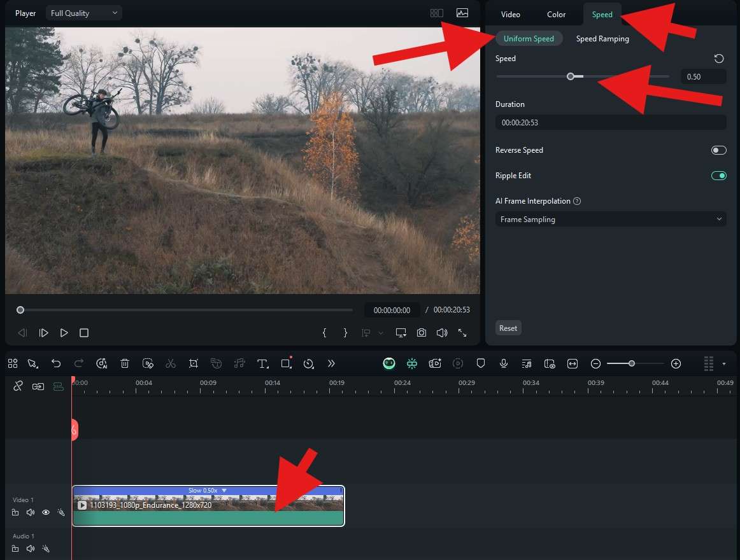Open the speed clock tool in toolbar
Screen dimensions: 740x560
(309, 363)
